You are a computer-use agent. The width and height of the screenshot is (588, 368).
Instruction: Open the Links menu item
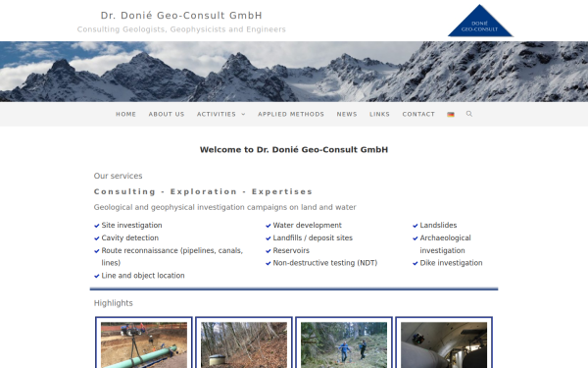point(379,114)
